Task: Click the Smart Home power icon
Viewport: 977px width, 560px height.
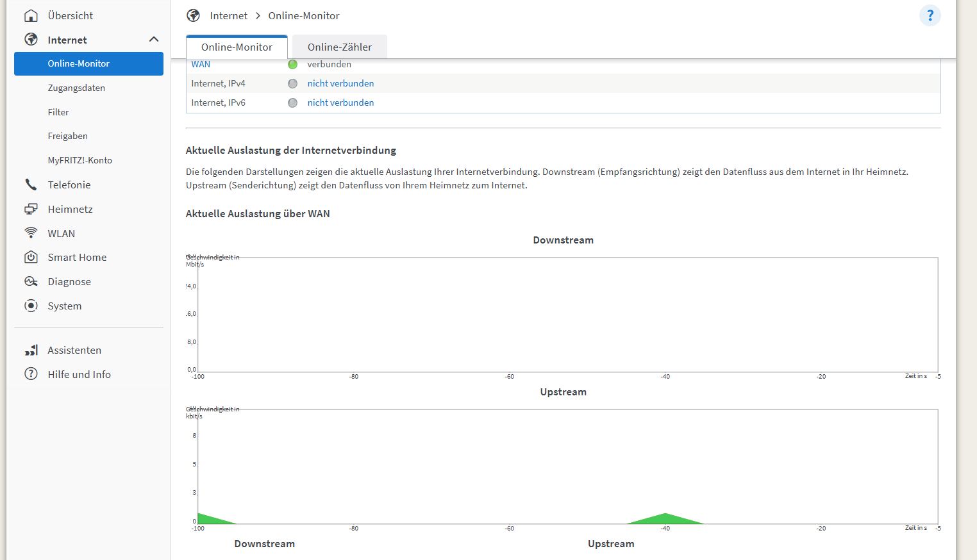Action: 31,257
